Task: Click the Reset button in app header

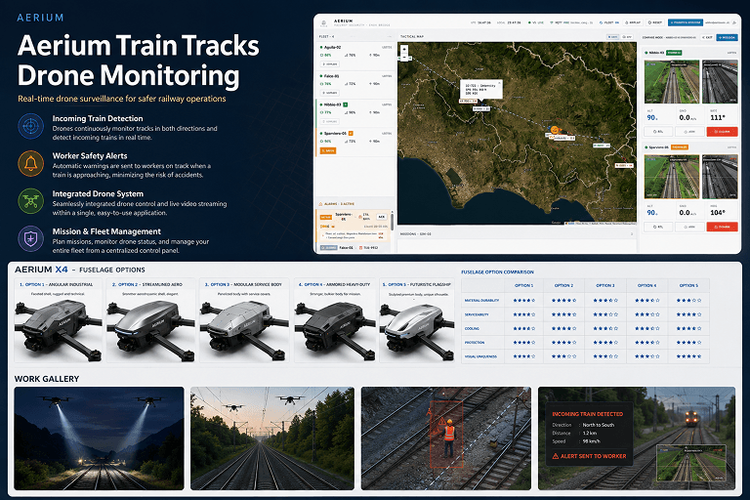Action: 655,22
